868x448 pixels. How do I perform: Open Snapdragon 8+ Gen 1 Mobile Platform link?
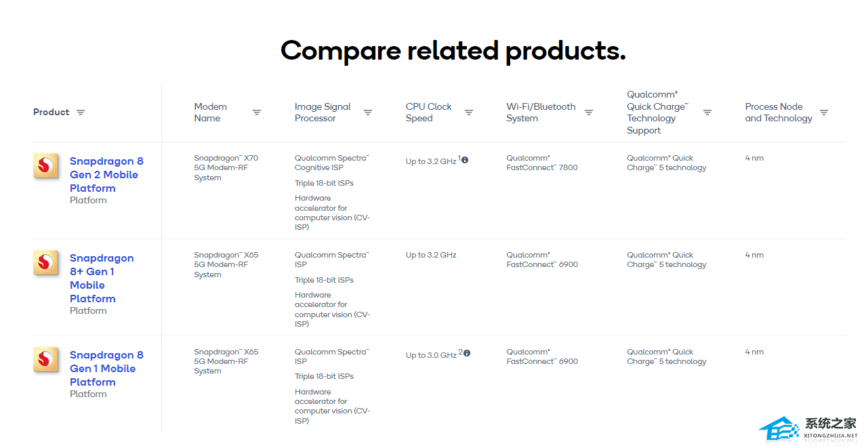[102, 278]
